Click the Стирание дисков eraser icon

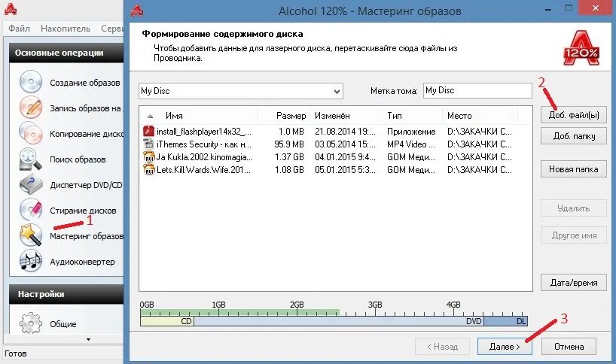click(31, 210)
